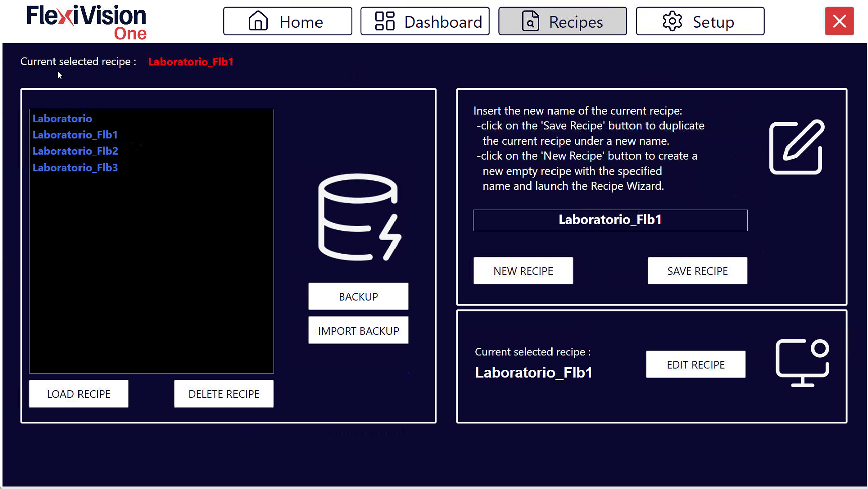This screenshot has height=489, width=868.
Task: Click the FlexiVision One logo
Action: point(87,22)
